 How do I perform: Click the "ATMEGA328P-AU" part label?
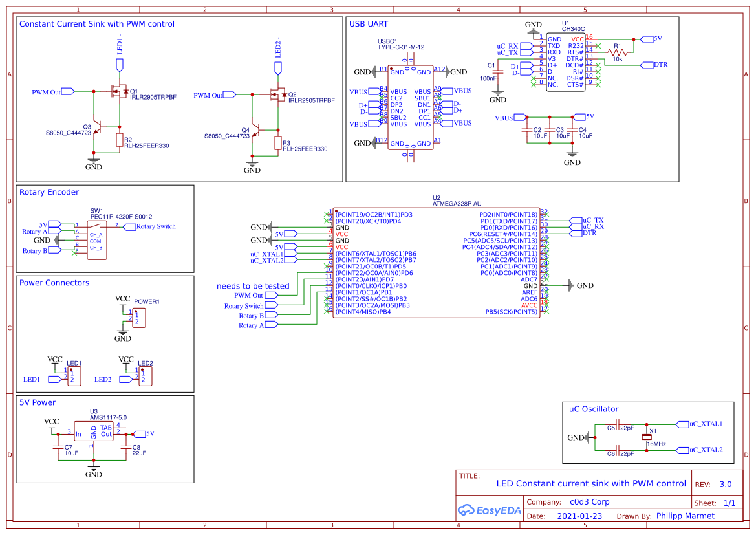point(457,204)
